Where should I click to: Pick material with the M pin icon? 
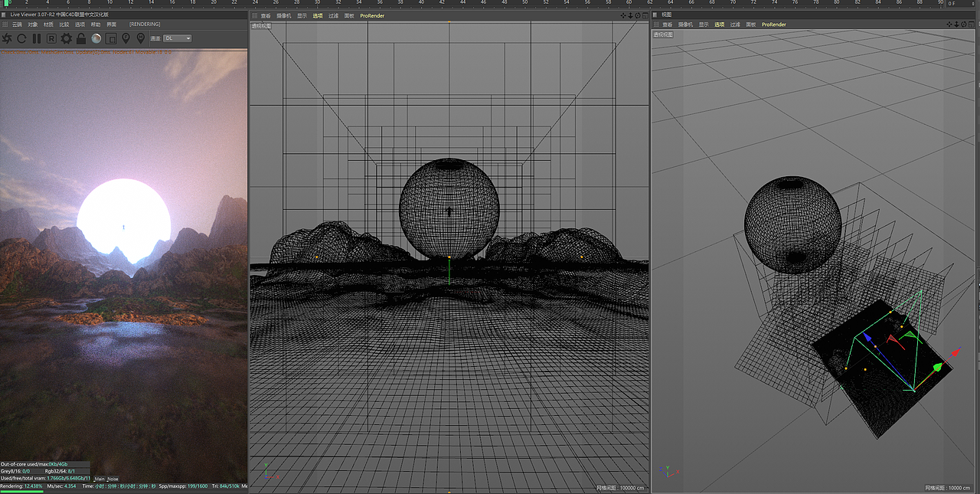[140, 38]
